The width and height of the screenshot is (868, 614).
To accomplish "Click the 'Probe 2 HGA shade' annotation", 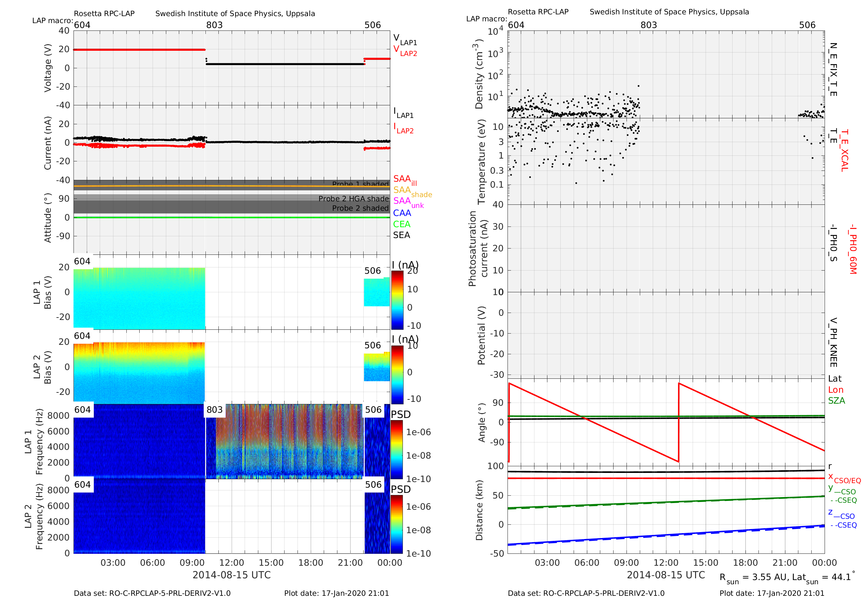I will point(353,198).
